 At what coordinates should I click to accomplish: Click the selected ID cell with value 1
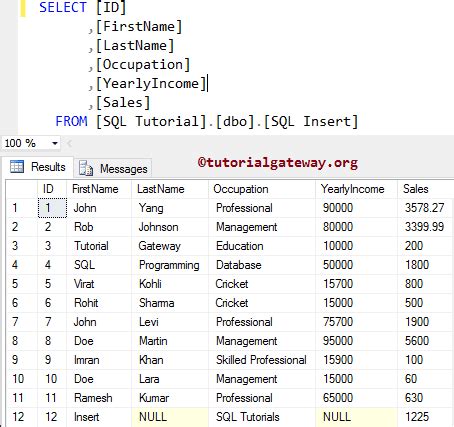[x=52, y=208]
